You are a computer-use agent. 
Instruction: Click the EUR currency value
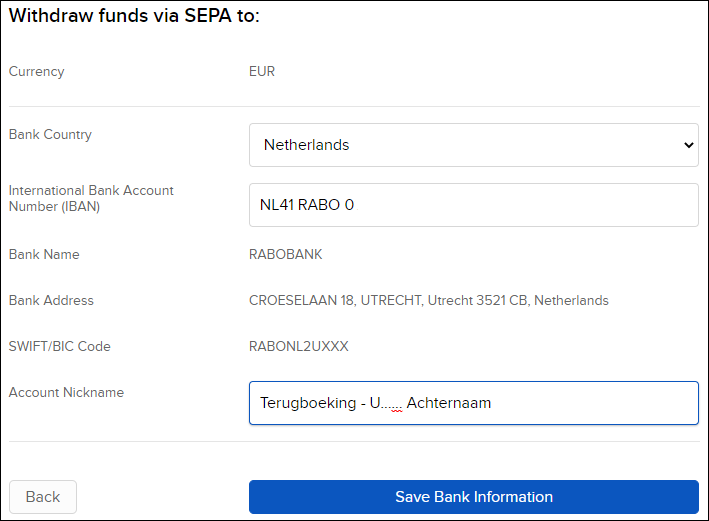[262, 71]
